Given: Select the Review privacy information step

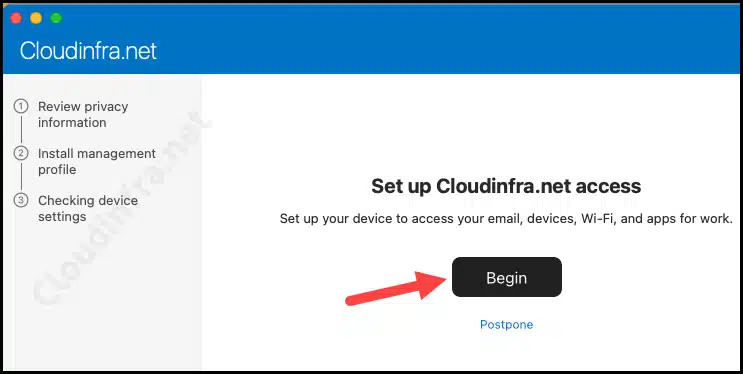Looking at the screenshot, I should [x=83, y=114].
